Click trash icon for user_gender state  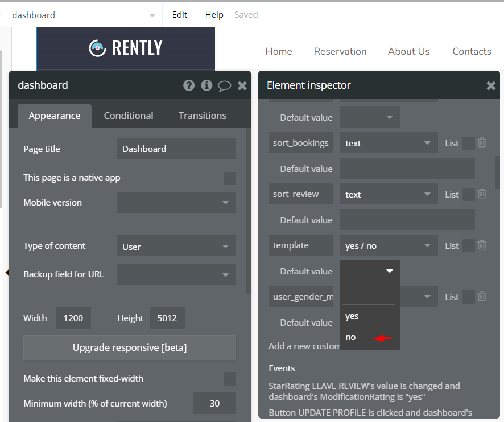pyautogui.click(x=482, y=297)
